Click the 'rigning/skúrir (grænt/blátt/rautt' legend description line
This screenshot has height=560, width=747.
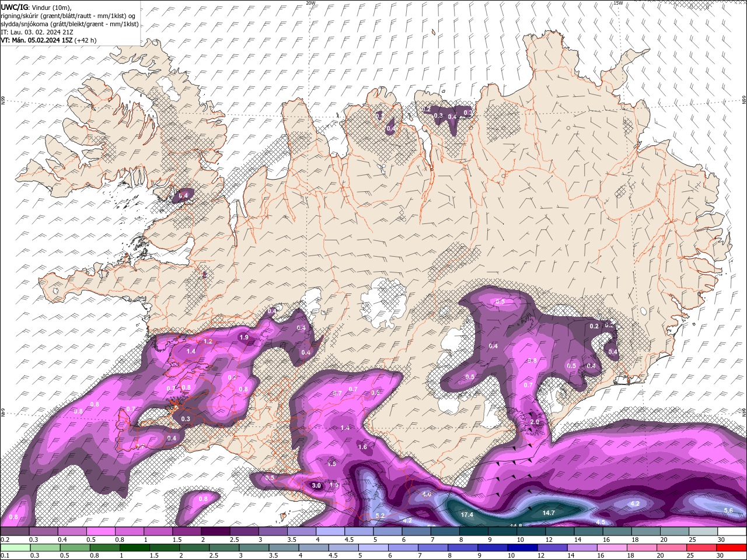pyautogui.click(x=68, y=15)
